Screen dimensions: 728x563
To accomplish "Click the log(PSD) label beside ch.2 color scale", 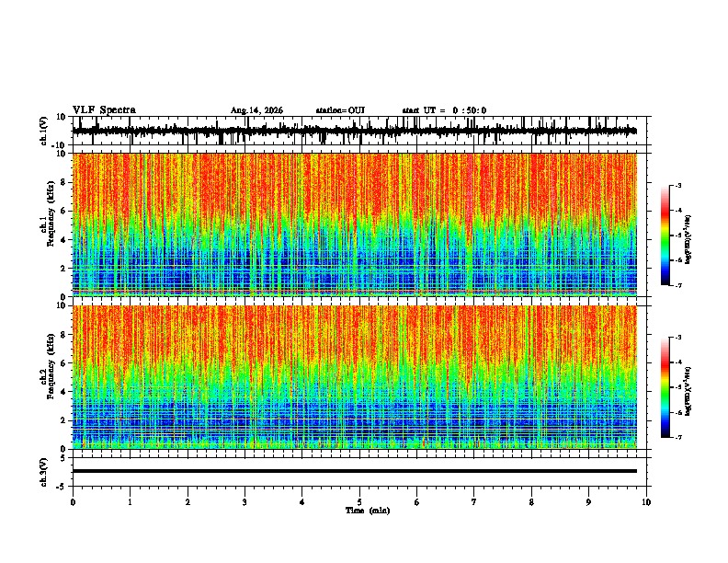I will point(688,391).
